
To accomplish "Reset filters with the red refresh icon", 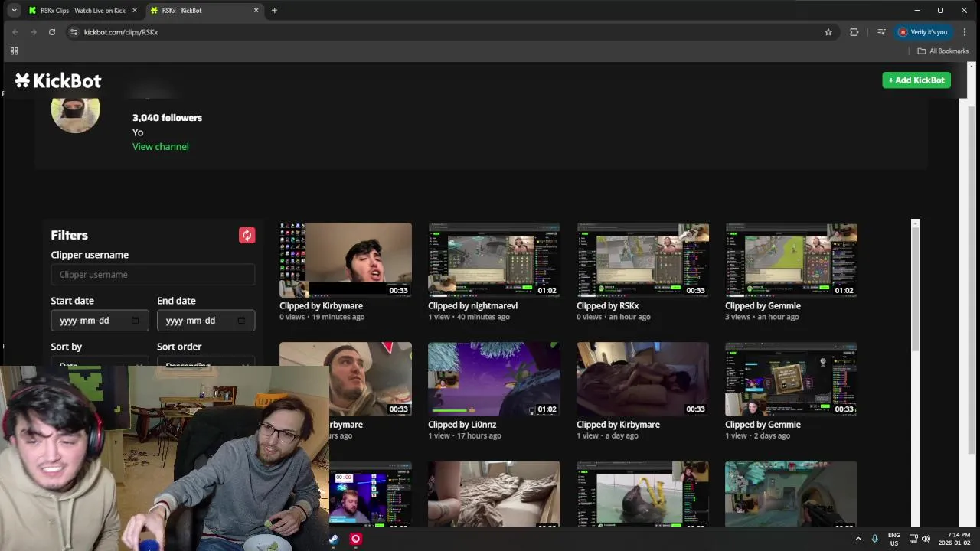I will (x=247, y=235).
